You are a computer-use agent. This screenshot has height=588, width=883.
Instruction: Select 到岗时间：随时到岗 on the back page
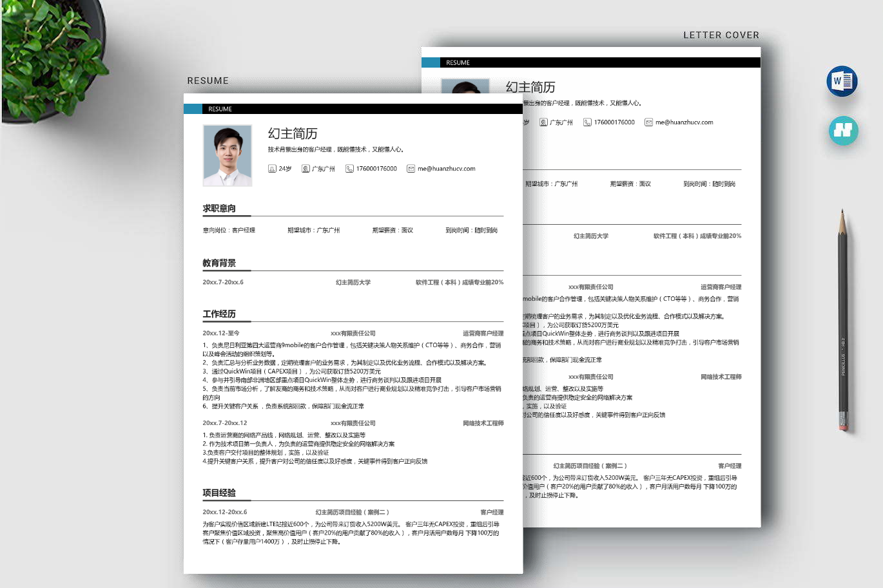tap(709, 184)
